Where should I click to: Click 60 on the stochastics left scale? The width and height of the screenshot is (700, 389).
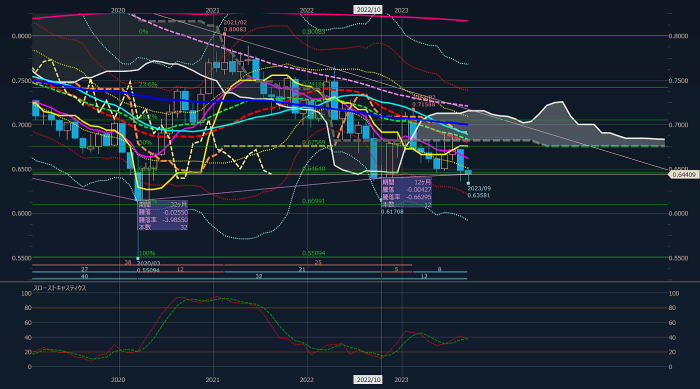(28, 323)
